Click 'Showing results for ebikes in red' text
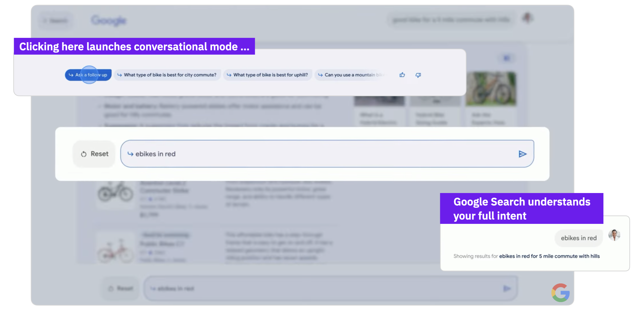Image resolution: width=644 pixels, height=310 pixels. point(526,256)
